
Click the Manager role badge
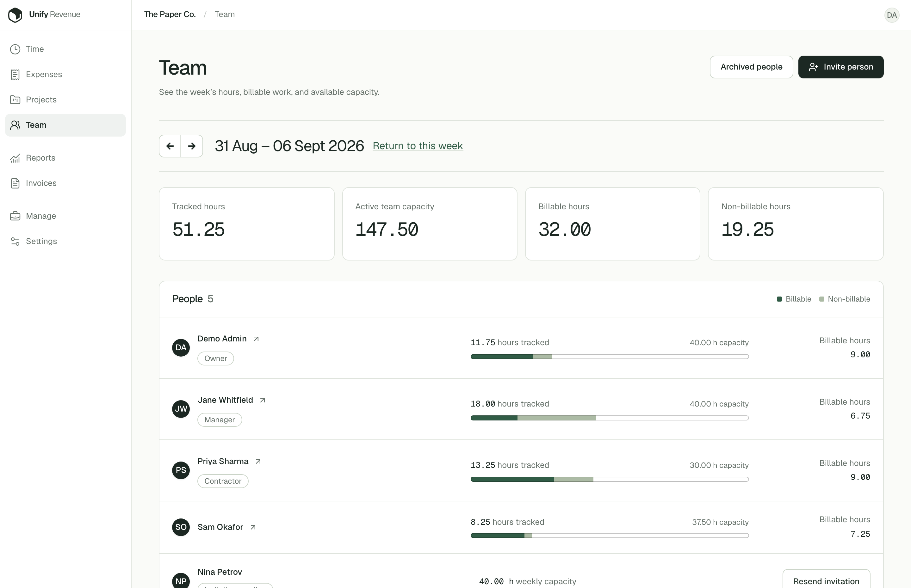coord(219,420)
